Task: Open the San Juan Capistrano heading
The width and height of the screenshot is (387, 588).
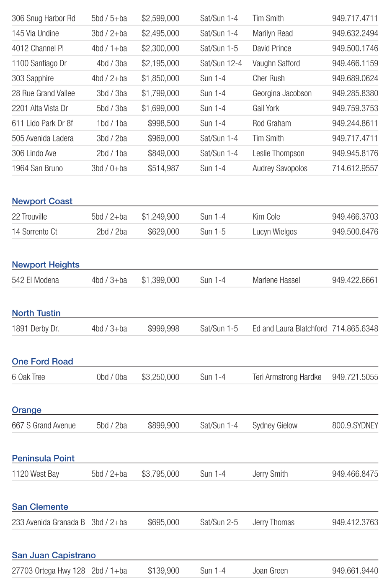Action: tap(54, 555)
